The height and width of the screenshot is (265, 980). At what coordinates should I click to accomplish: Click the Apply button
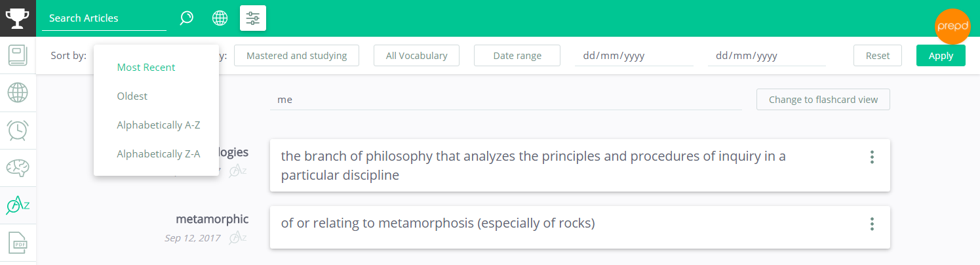(941, 56)
